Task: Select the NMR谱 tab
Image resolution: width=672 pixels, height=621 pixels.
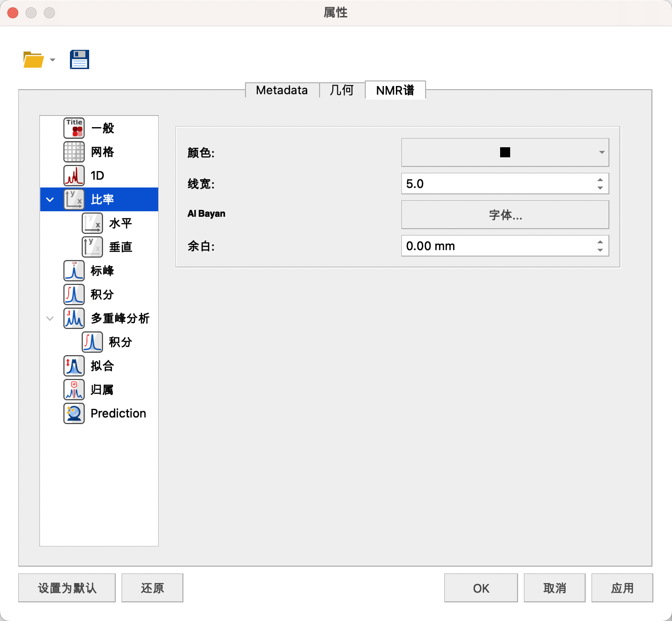Action: tap(395, 90)
